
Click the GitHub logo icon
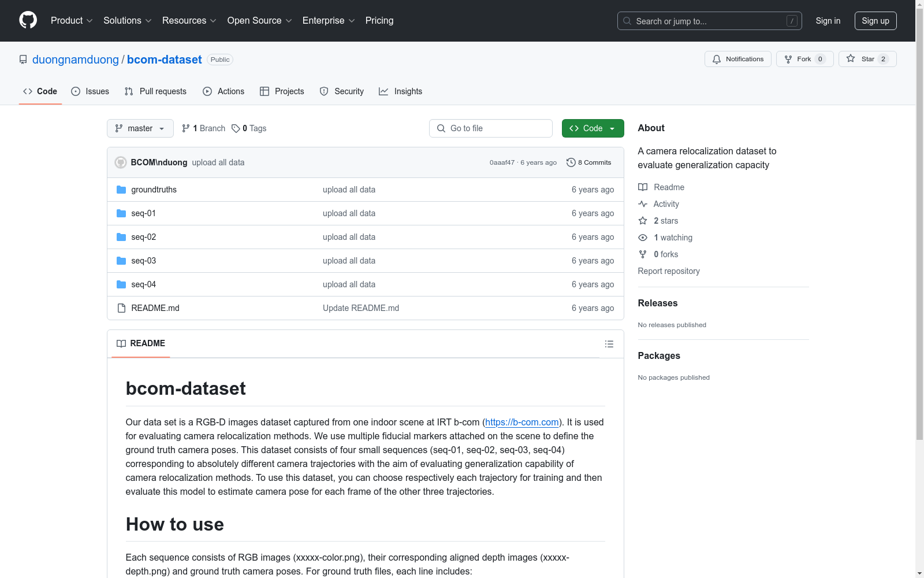28,20
